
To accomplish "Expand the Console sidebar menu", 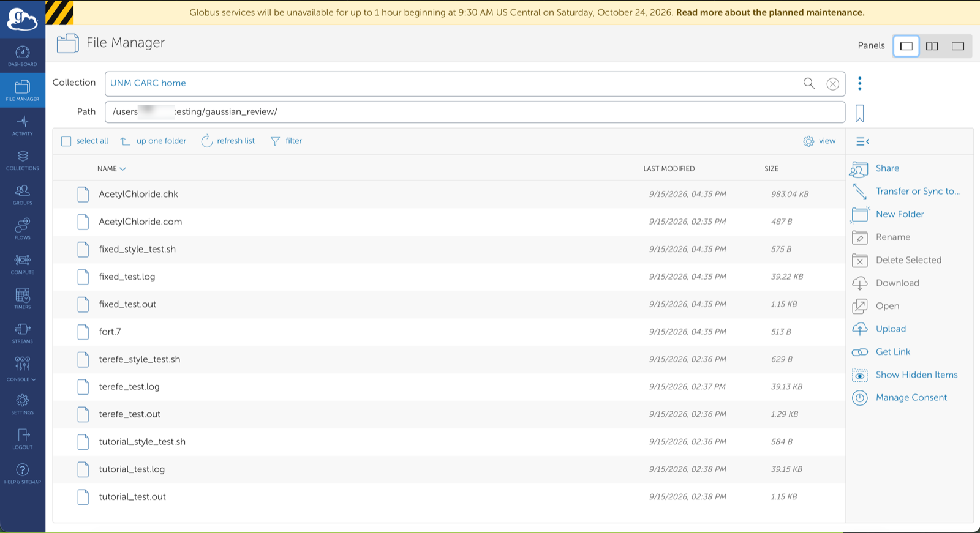I will click(23, 368).
